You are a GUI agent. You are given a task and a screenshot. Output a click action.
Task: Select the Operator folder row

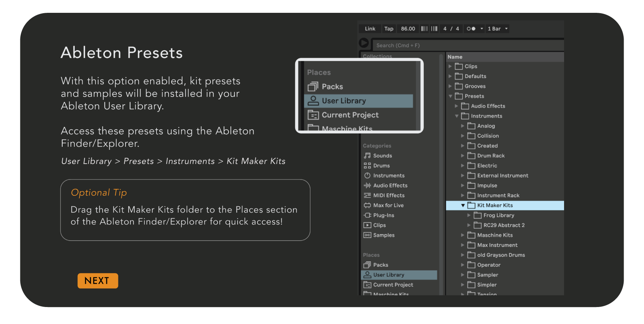tap(505, 265)
